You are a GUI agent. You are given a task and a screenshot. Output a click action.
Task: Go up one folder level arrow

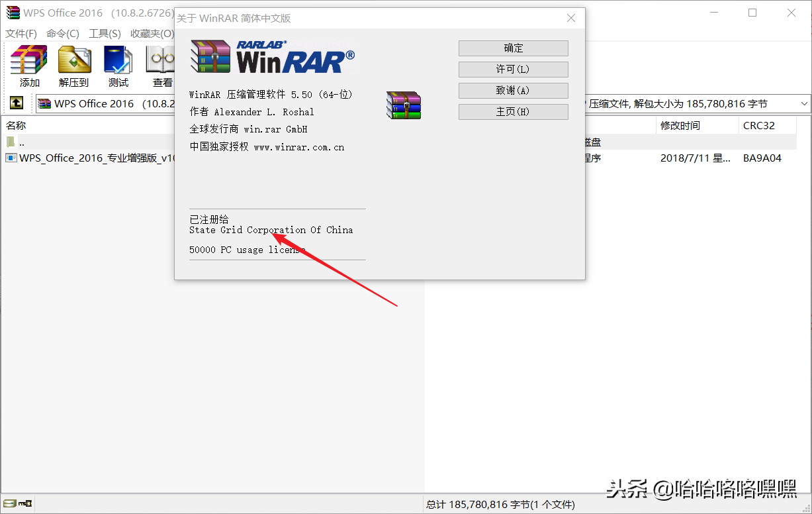pyautogui.click(x=17, y=103)
